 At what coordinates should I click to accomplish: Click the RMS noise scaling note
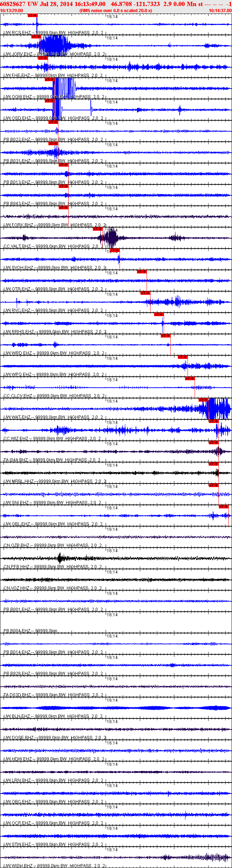tap(116, 11)
